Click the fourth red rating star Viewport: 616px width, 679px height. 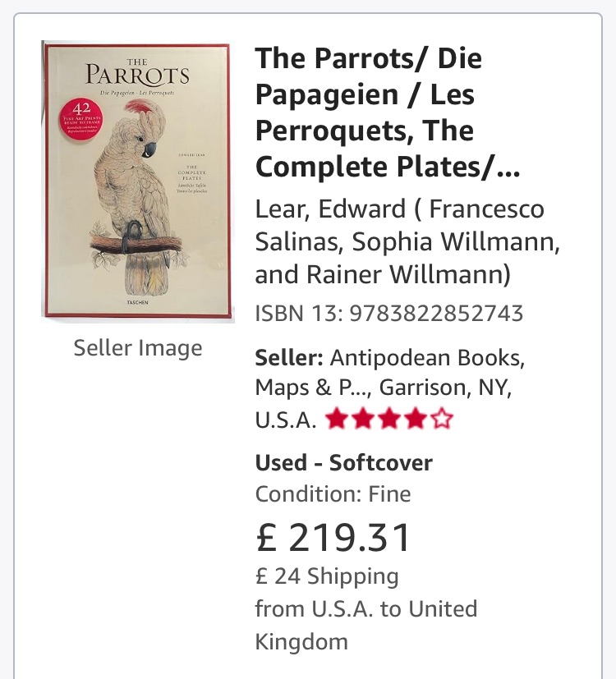pyautogui.click(x=416, y=420)
